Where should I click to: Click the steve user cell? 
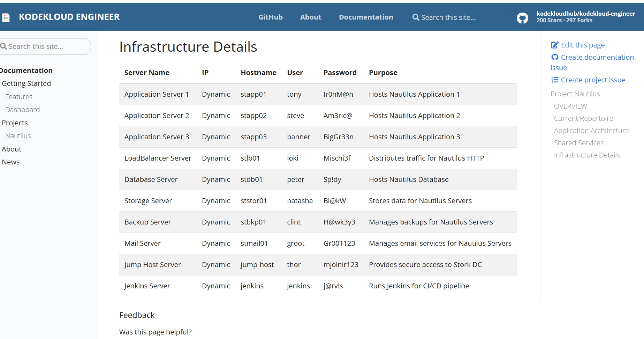295,116
